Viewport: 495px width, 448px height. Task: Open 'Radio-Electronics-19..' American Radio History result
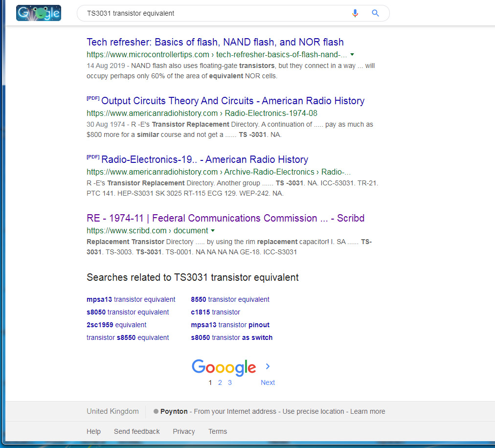204,159
